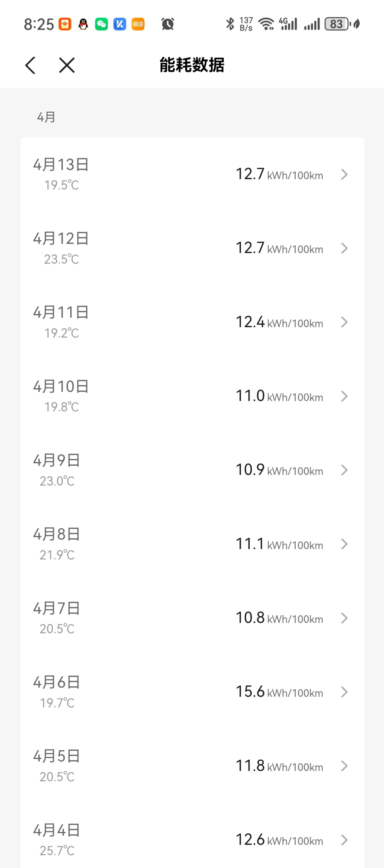Expand the April 12 entry chevron
The height and width of the screenshot is (868, 384).
[x=344, y=248]
